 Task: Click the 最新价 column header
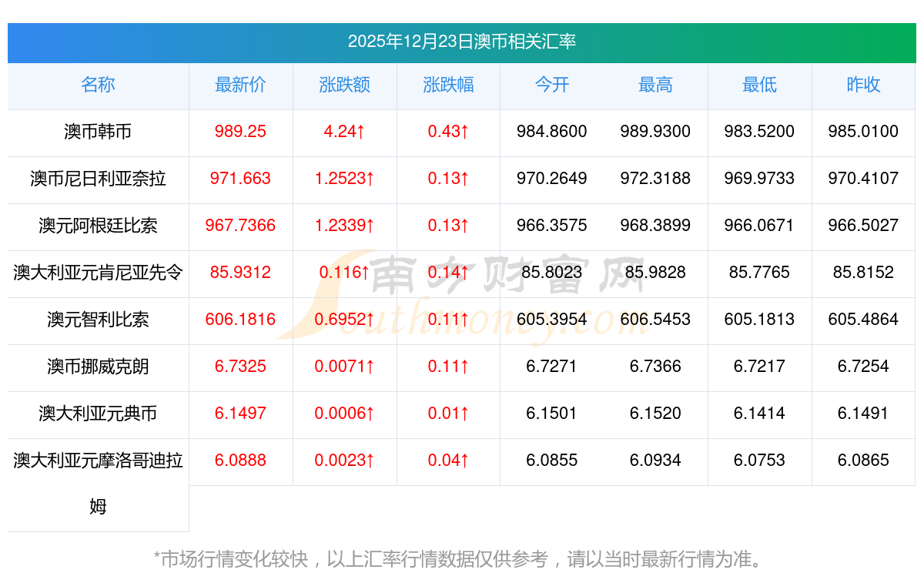240,85
